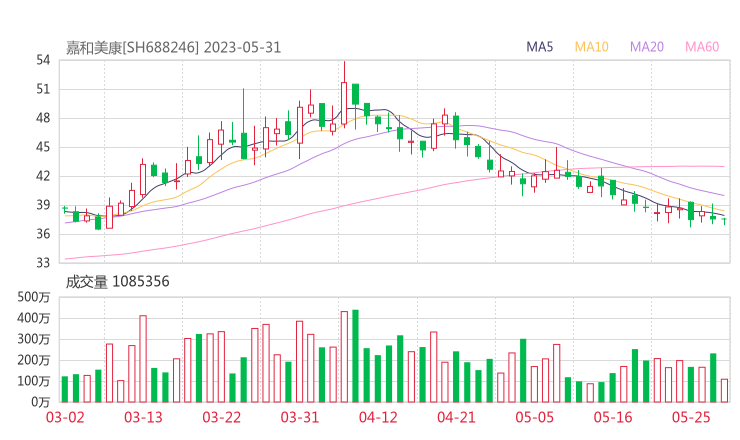Click the 04-21 date axis label
Image resolution: width=740 pixels, height=440 pixels.
(456, 417)
